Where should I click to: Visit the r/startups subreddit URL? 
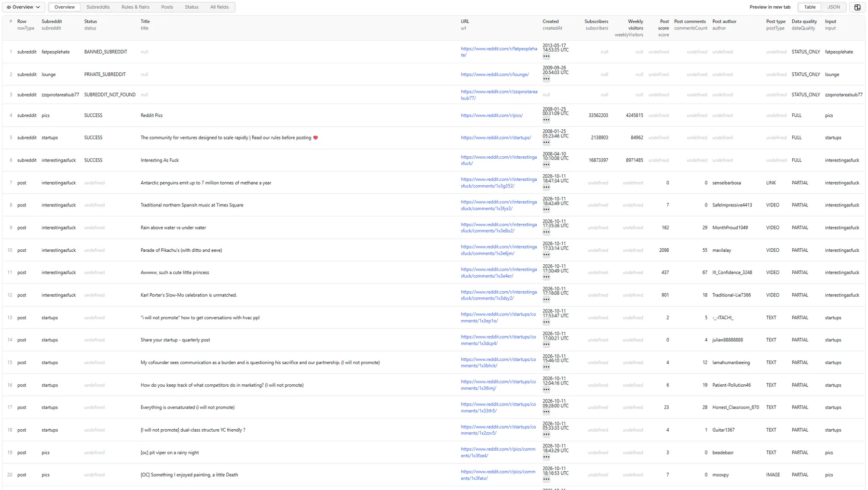point(496,138)
